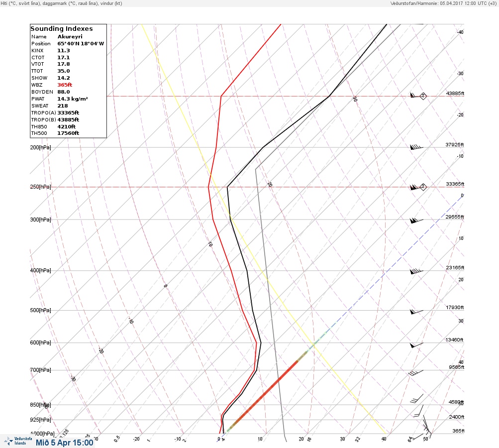Select the 0.5 mixing ratio label
The image size is (499, 448).
[x=117, y=439]
